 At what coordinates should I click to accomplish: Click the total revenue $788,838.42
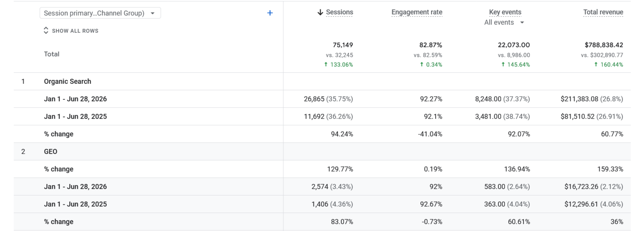(x=604, y=45)
